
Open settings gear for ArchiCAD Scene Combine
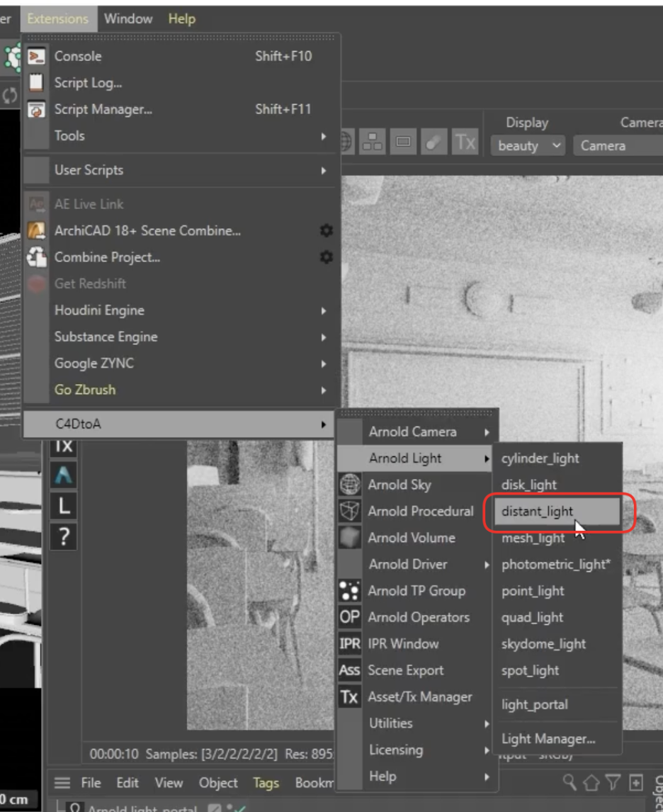pyautogui.click(x=326, y=230)
